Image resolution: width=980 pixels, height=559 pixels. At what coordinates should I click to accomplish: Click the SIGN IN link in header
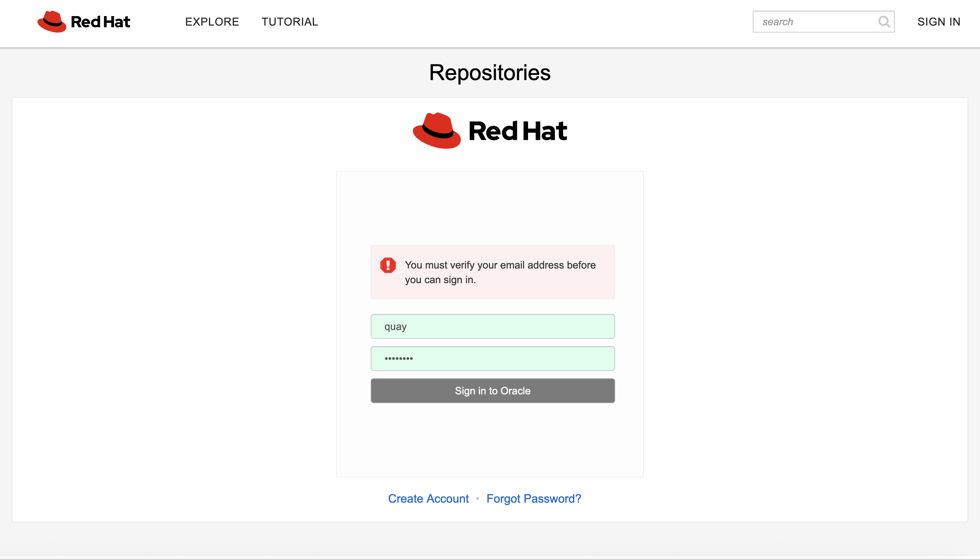939,22
